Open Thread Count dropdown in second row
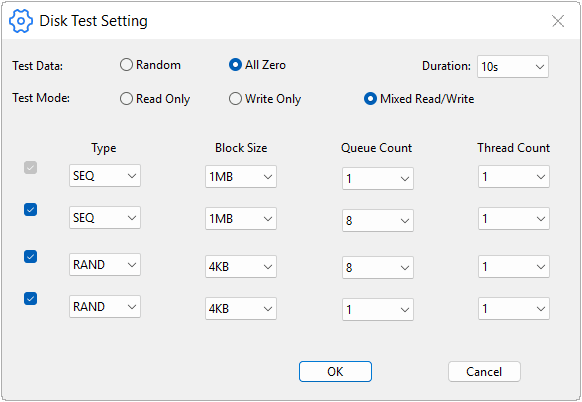This screenshot has width=582, height=402. point(514,219)
